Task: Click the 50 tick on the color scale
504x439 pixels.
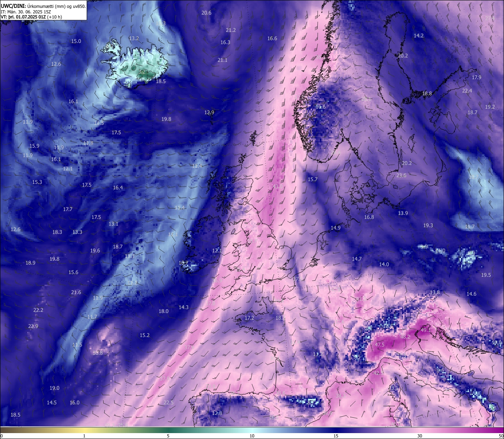Action: point(501,436)
